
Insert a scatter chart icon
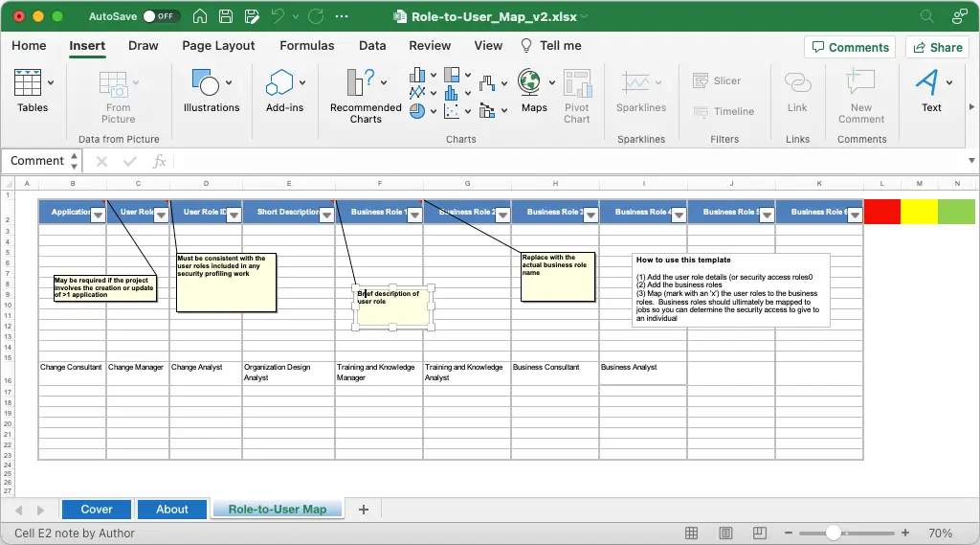(452, 111)
